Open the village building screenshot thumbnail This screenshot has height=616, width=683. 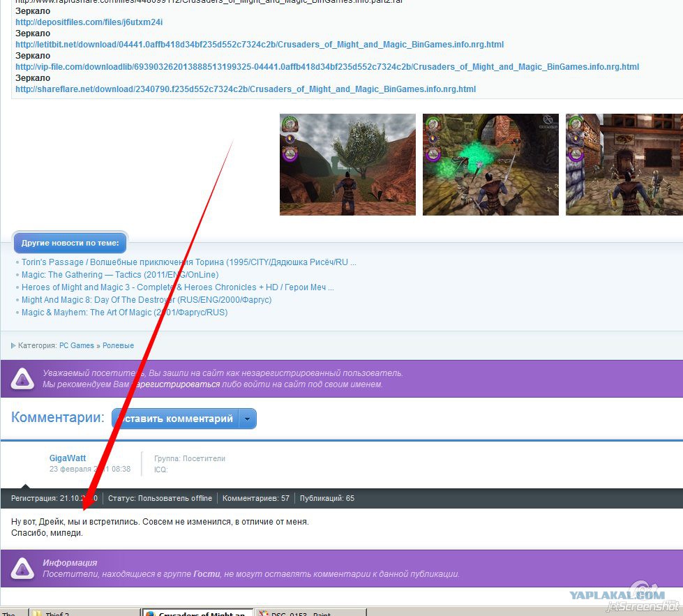point(624,165)
